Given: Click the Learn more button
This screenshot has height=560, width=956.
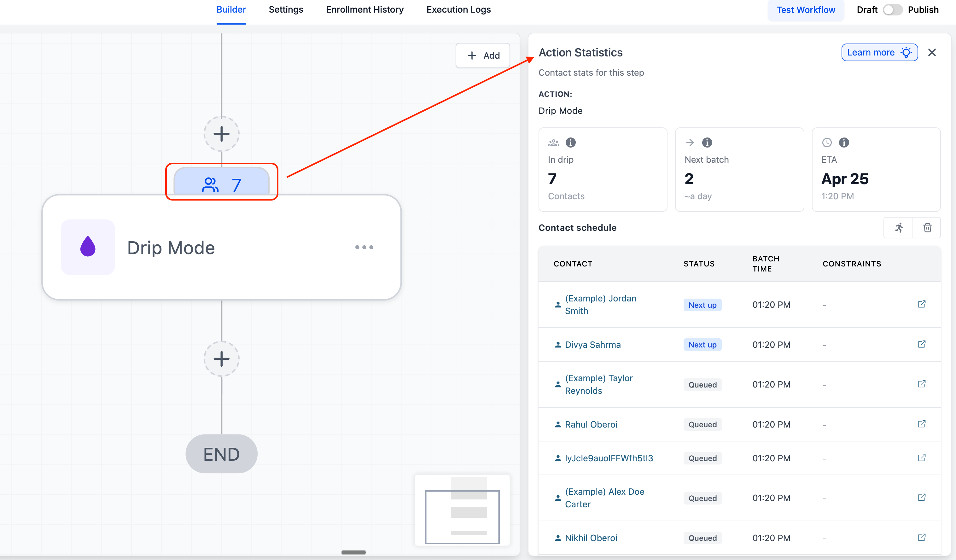Looking at the screenshot, I should click(x=879, y=52).
